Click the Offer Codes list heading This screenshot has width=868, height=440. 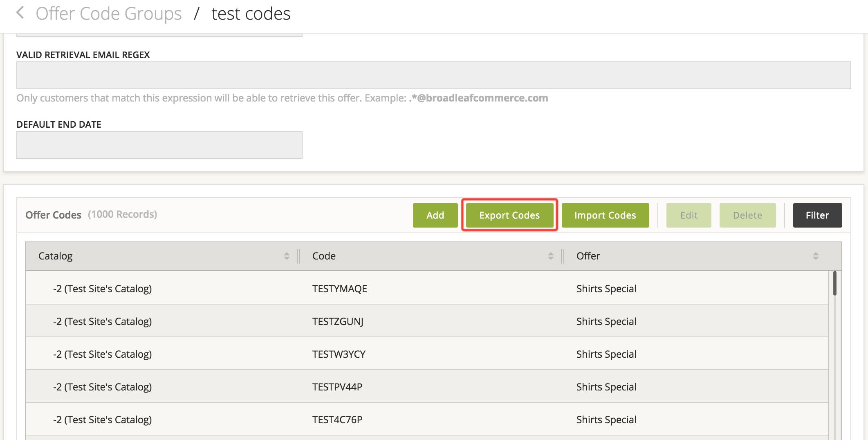point(53,215)
